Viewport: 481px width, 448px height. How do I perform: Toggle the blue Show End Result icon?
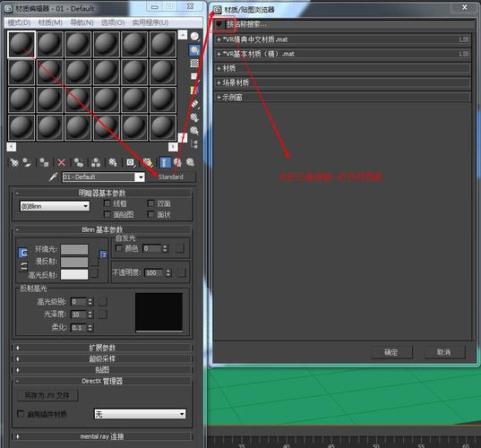coord(165,163)
